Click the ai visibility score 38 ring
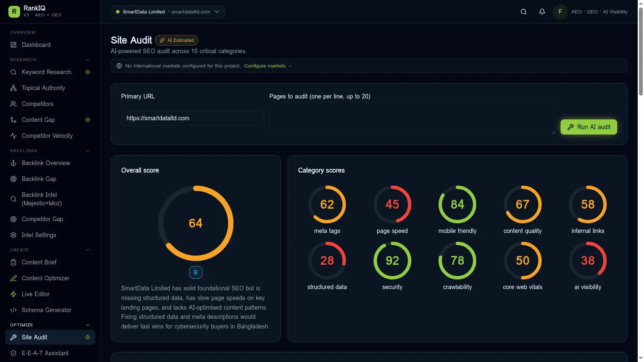644x362 pixels. click(588, 261)
